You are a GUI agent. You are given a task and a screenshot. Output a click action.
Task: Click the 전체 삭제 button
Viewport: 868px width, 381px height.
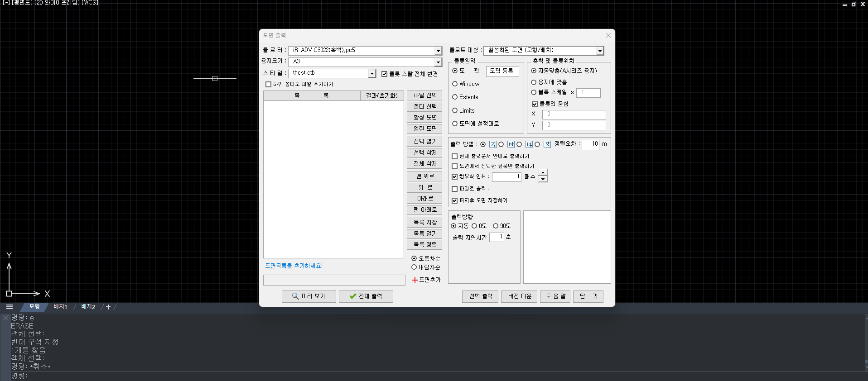point(424,164)
